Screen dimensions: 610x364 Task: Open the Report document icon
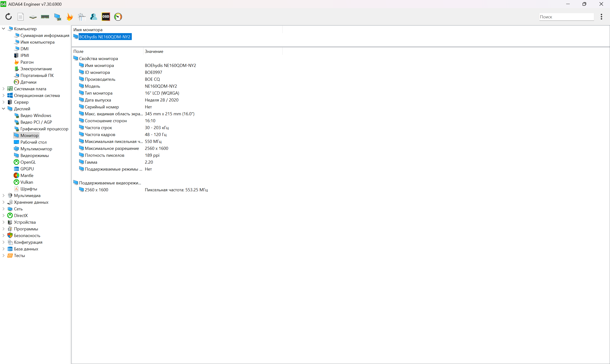20,17
